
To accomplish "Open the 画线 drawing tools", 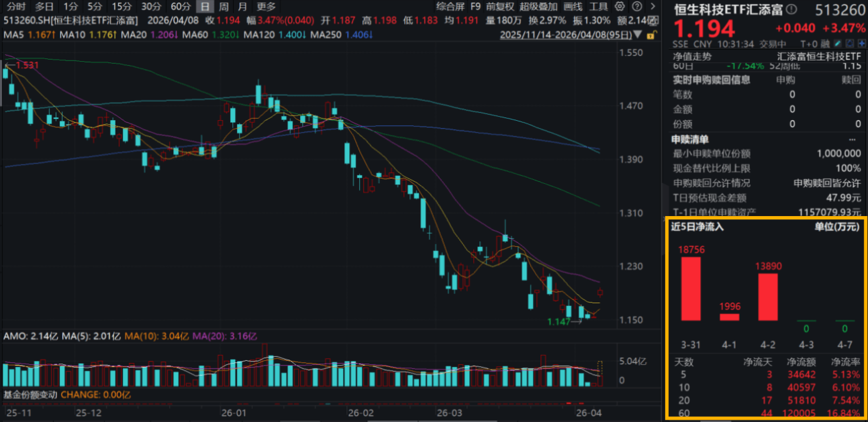I will [x=573, y=6].
